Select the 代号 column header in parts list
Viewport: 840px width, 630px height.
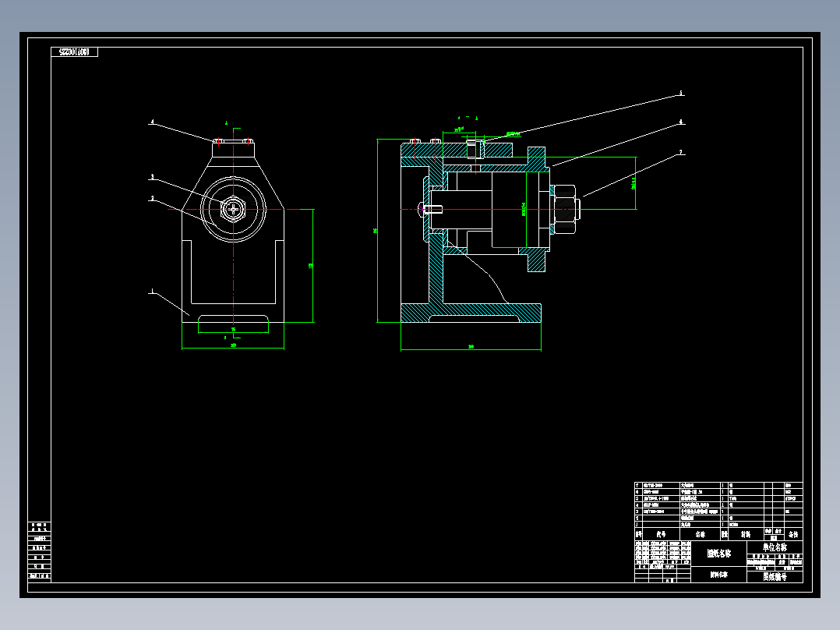(x=661, y=535)
